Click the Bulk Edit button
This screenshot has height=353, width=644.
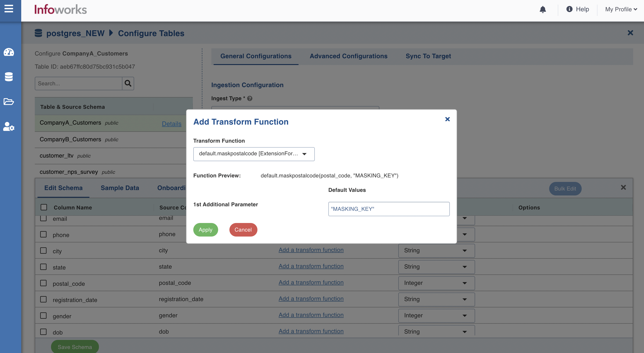coord(565,189)
